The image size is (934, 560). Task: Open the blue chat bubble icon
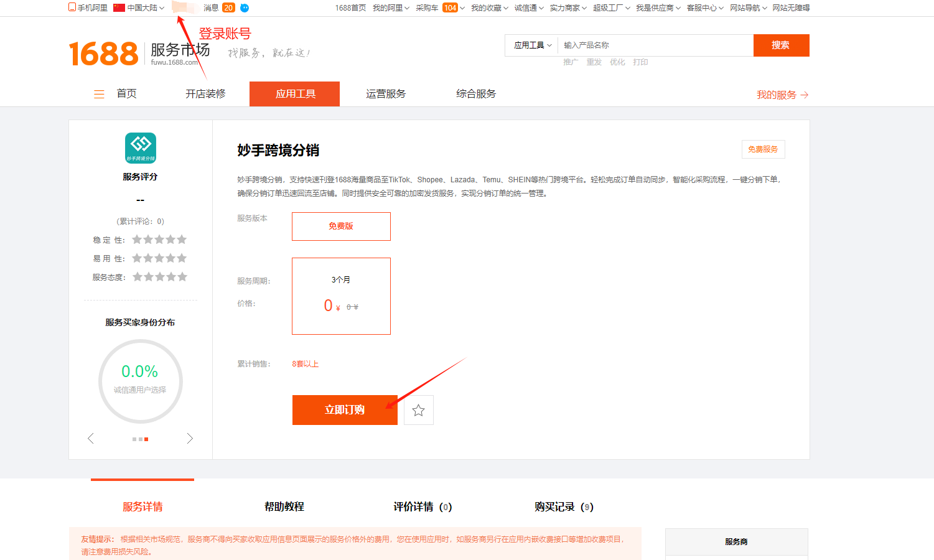coord(245,7)
